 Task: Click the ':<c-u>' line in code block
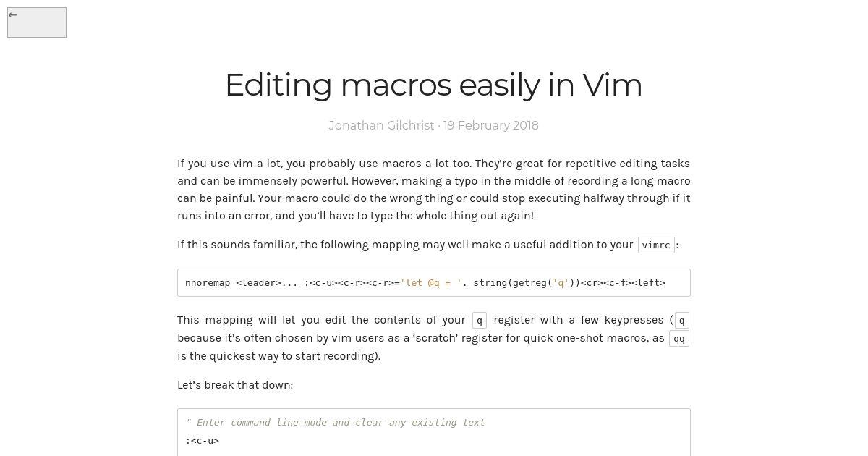click(202, 440)
